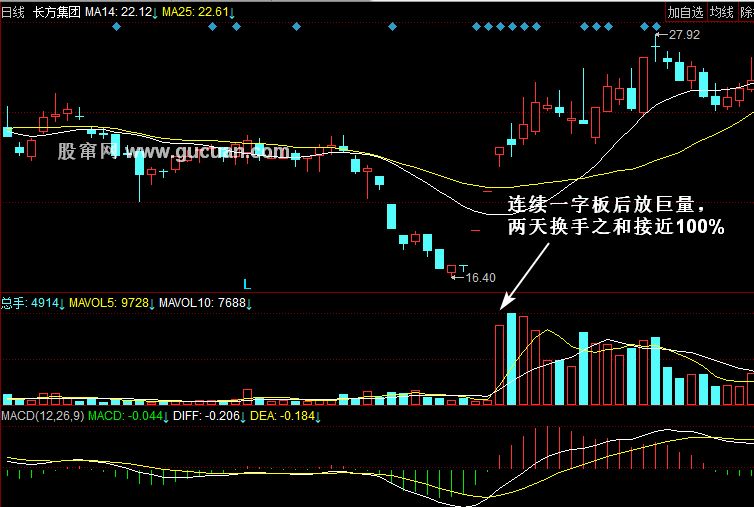Add stock to watchlist with 加自选
Image resolution: width=754 pixels, height=507 pixels.
(x=686, y=12)
